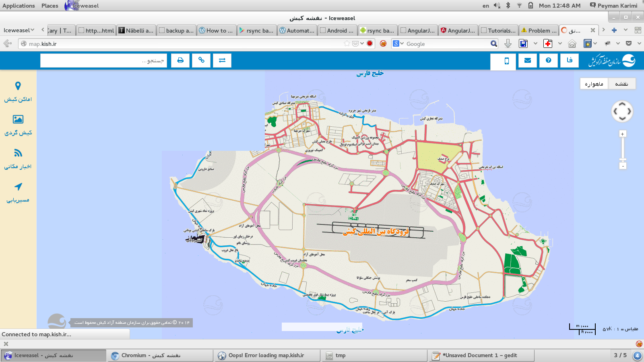Open the Places menu
This screenshot has width=644, height=362.
[50, 6]
